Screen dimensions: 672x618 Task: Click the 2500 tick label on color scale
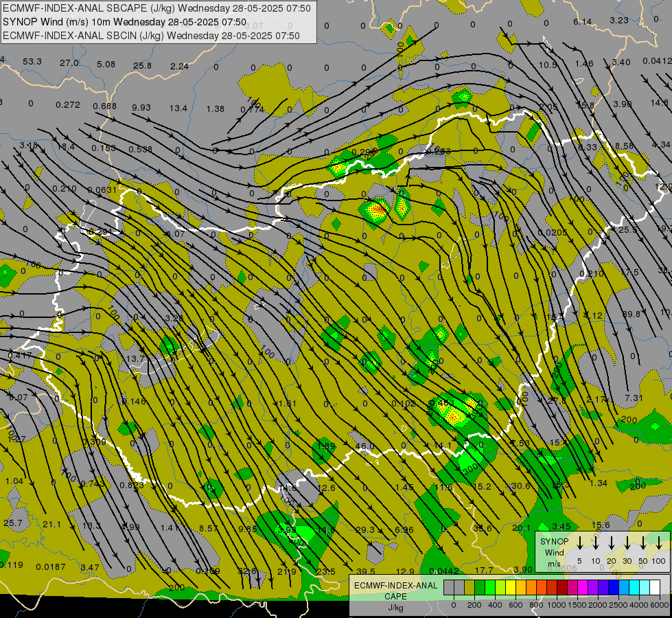pyautogui.click(x=618, y=605)
